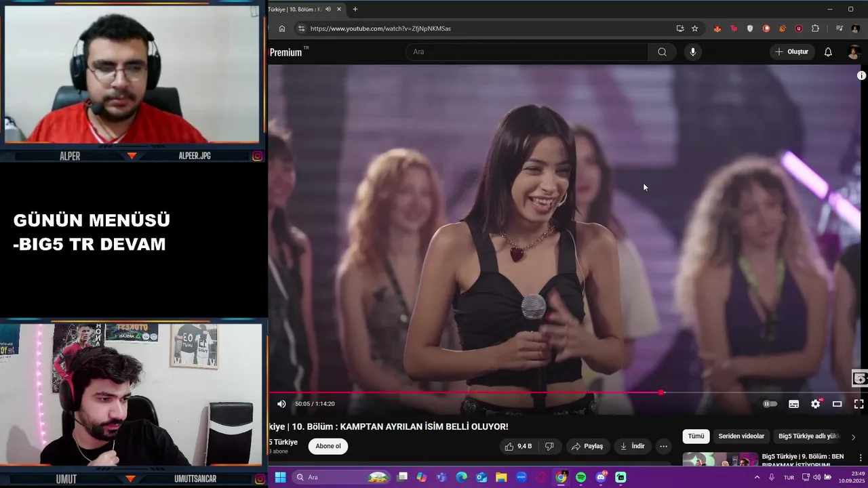Open Outlook from the taskbar
The image size is (868, 488).
[481, 477]
